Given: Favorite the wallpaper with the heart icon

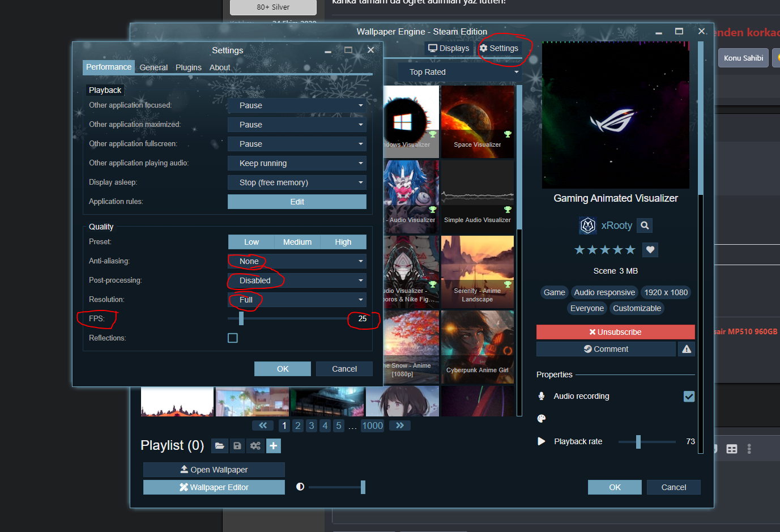Looking at the screenshot, I should click(x=650, y=250).
